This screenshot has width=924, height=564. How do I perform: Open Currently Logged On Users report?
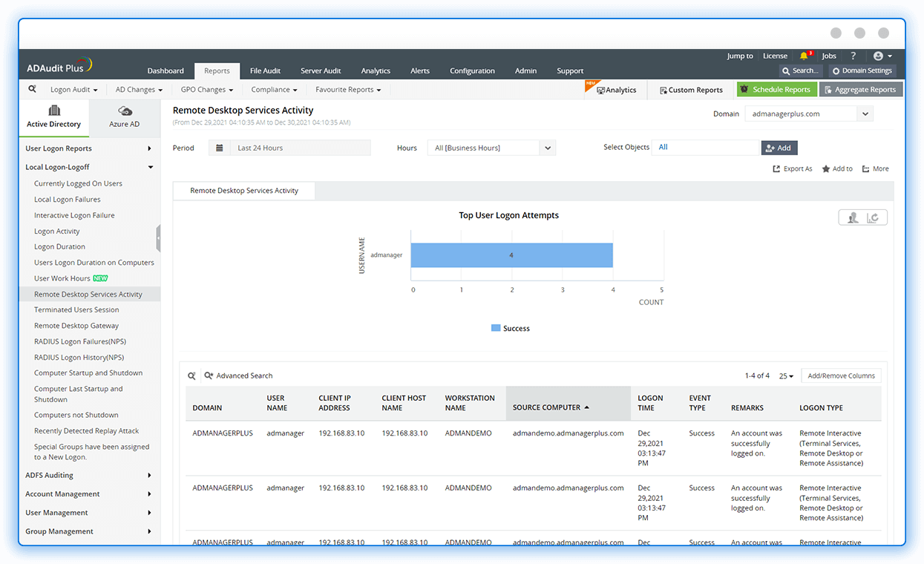[78, 183]
